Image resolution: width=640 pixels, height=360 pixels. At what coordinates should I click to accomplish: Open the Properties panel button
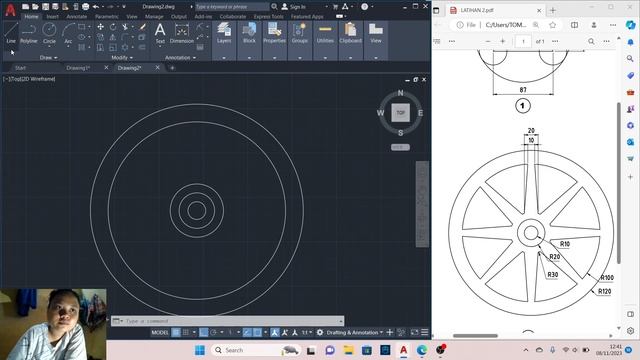click(x=274, y=33)
